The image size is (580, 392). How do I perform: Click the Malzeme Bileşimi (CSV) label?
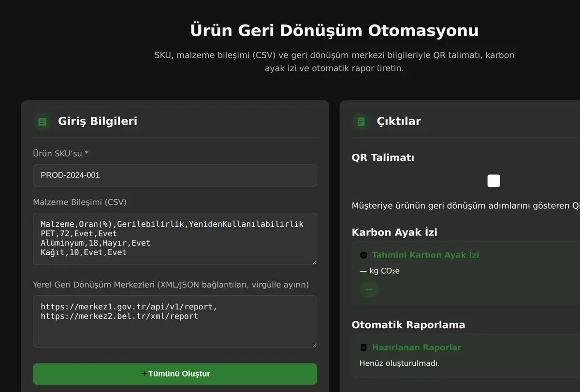tap(80, 202)
